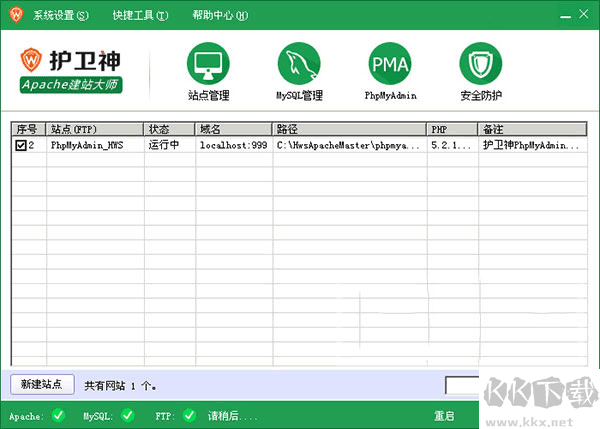Click the 护卫神 logo shield
Viewport: 600px width, 429px height.
(31, 60)
